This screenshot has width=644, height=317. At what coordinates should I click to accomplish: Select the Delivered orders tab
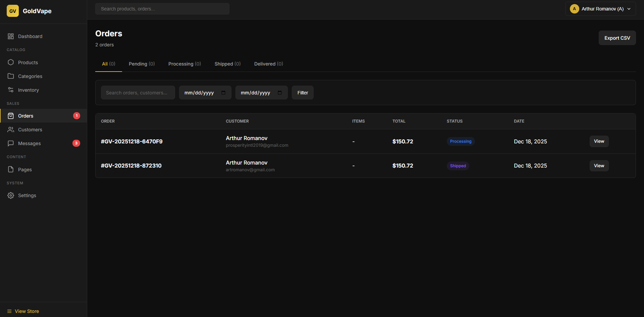click(268, 64)
